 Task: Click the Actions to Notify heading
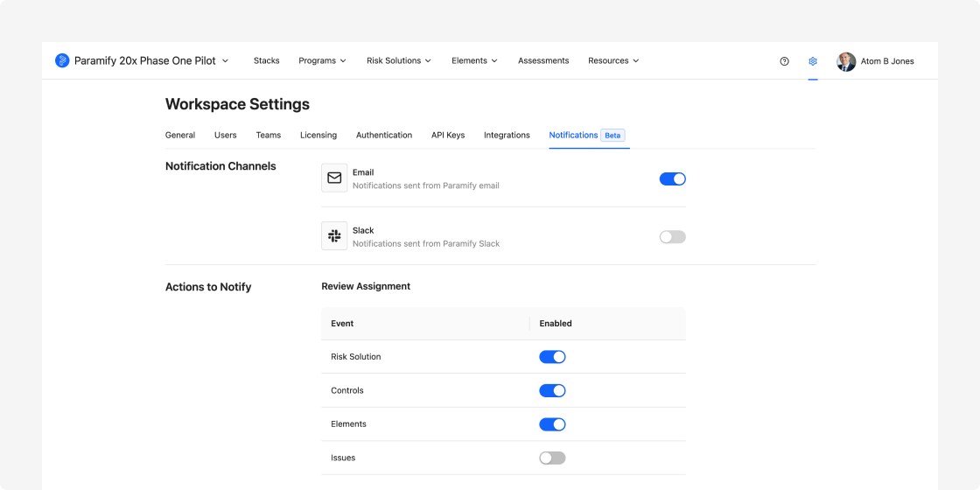[x=208, y=288]
